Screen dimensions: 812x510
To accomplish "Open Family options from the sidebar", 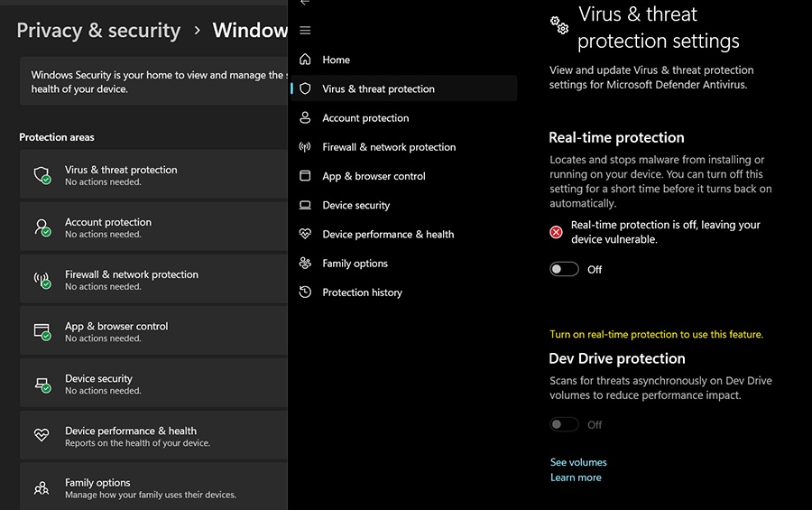I will [x=404, y=264].
